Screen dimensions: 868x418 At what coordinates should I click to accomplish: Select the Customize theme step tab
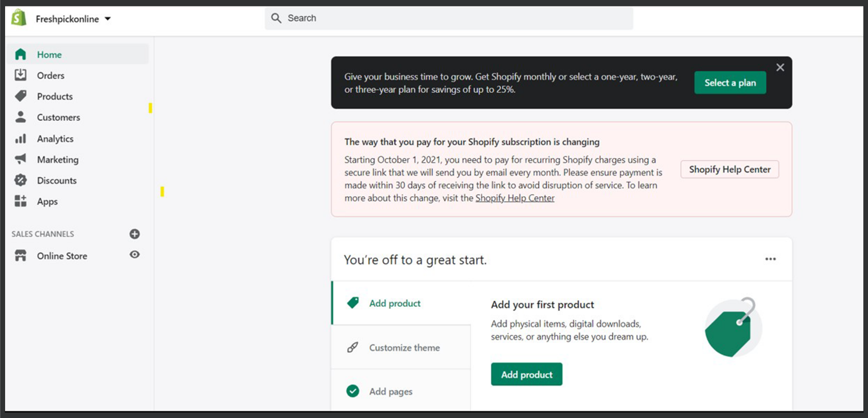[401, 347]
